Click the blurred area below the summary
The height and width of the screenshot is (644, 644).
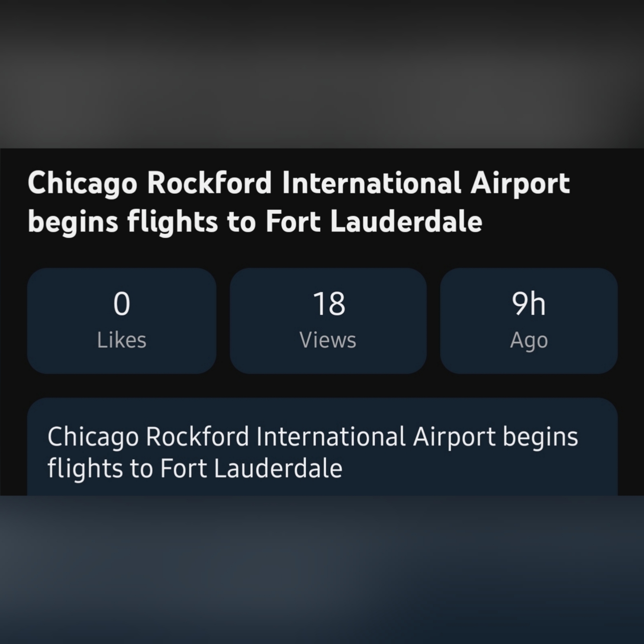point(322,570)
